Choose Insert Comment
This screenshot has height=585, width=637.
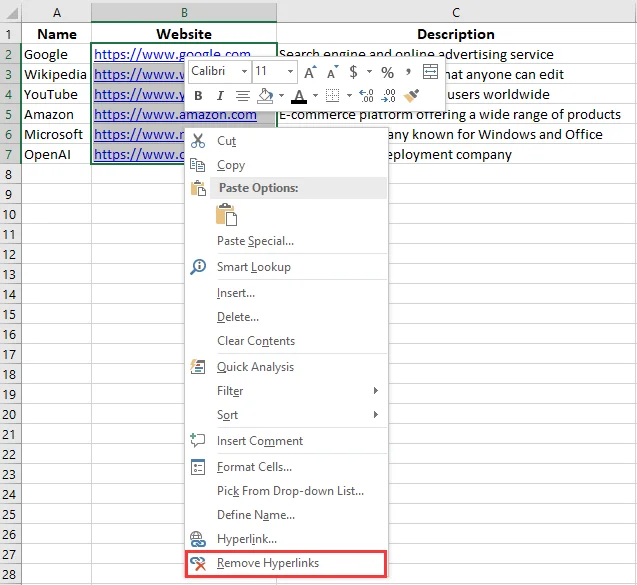click(x=286, y=441)
